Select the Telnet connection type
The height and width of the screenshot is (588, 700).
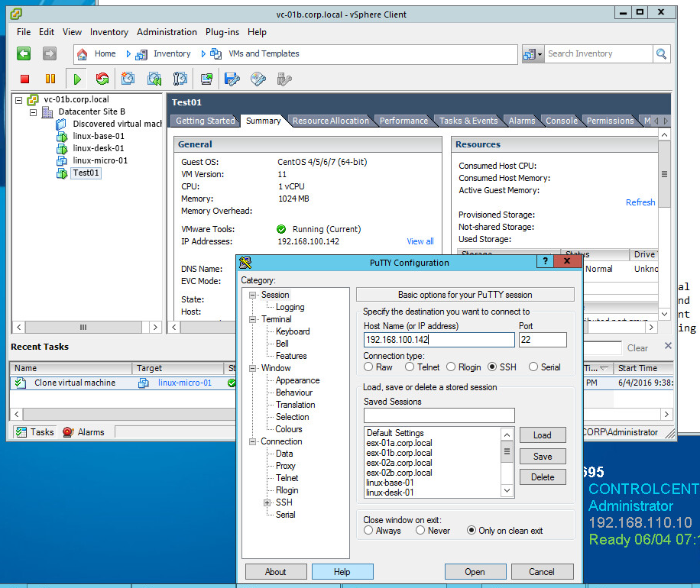coord(410,367)
